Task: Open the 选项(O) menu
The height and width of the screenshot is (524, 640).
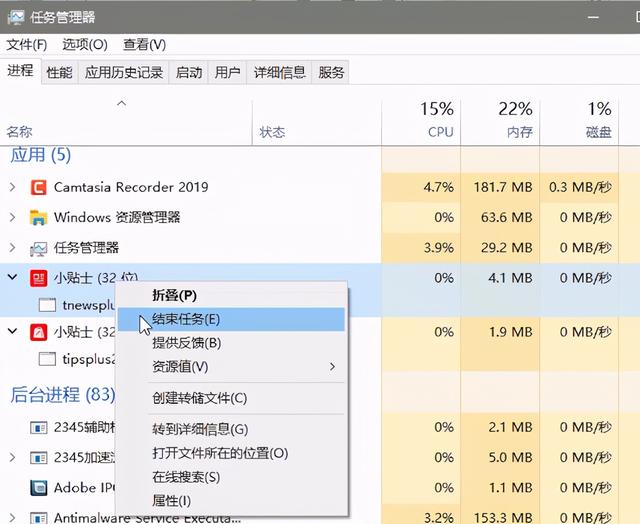Action: click(x=85, y=44)
